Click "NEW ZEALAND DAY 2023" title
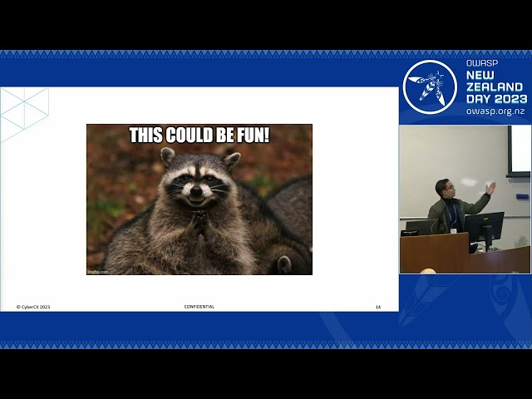 coord(497,86)
